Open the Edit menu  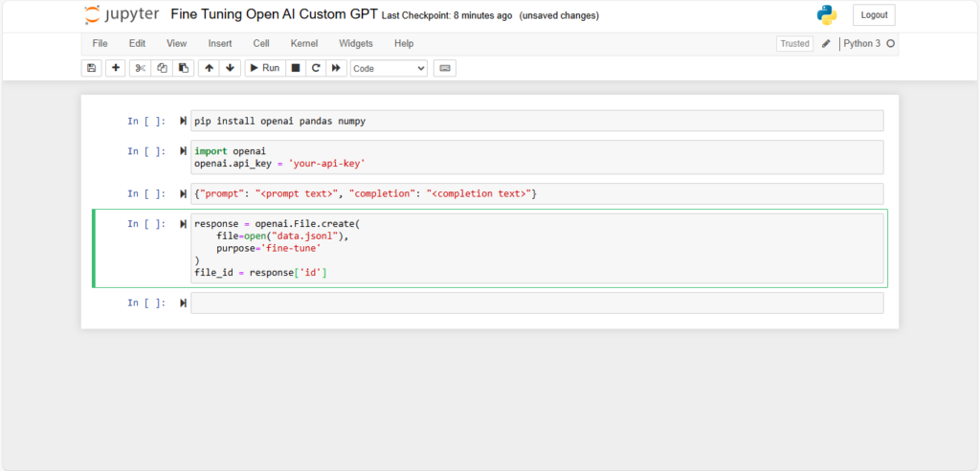(137, 44)
